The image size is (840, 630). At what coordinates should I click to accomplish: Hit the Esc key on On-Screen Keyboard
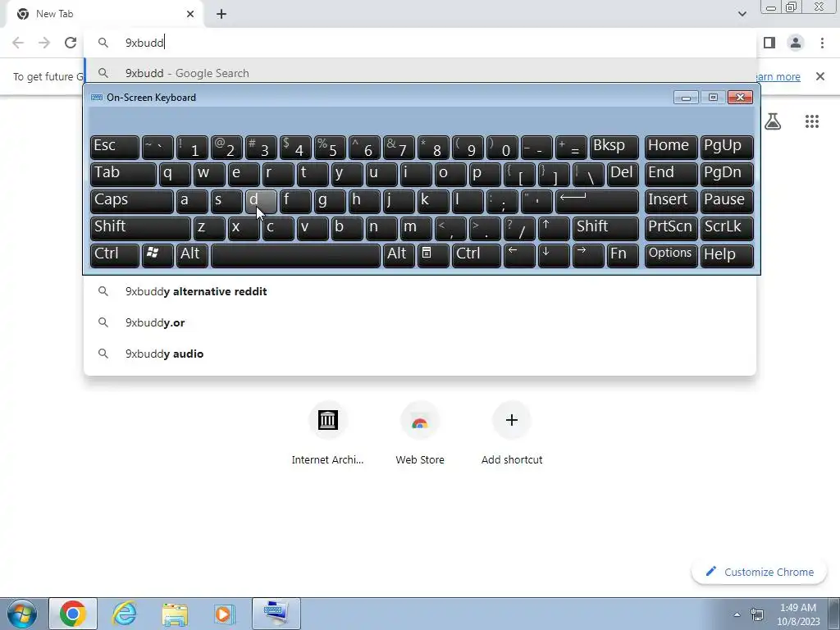(x=115, y=147)
